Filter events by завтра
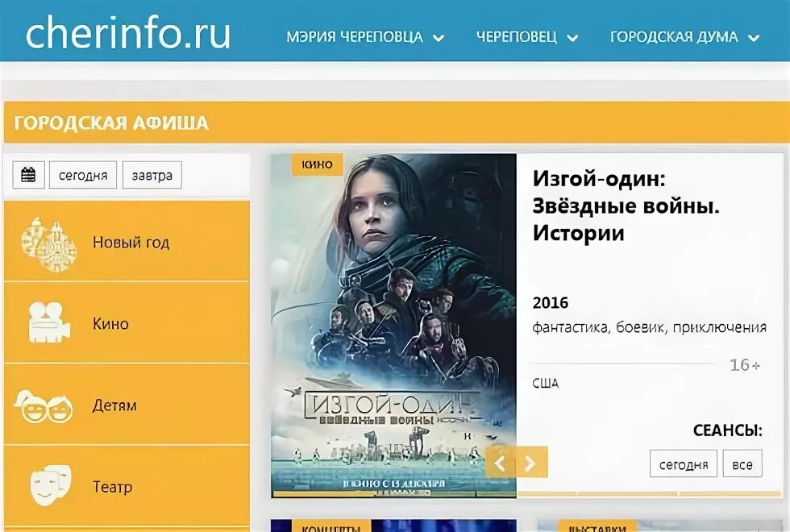This screenshot has width=790, height=532. 152,175
